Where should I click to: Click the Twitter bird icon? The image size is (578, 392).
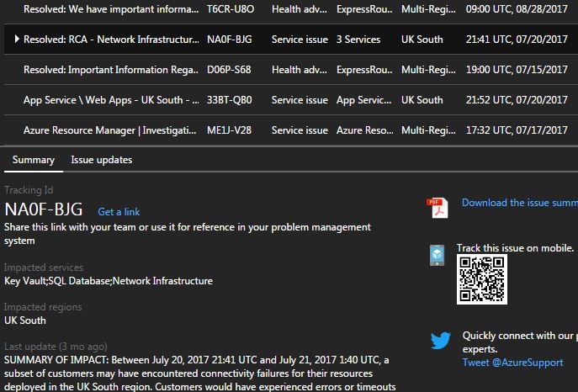pyautogui.click(x=441, y=341)
